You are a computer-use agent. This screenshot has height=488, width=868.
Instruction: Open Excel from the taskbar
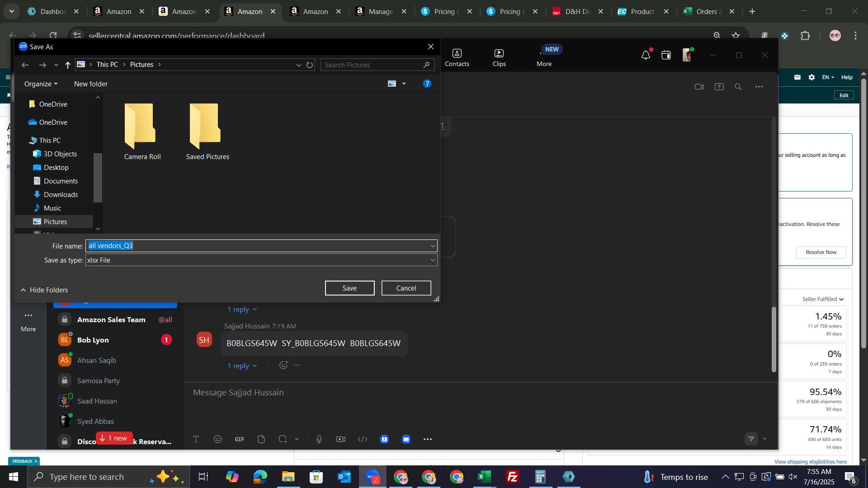pos(485,477)
